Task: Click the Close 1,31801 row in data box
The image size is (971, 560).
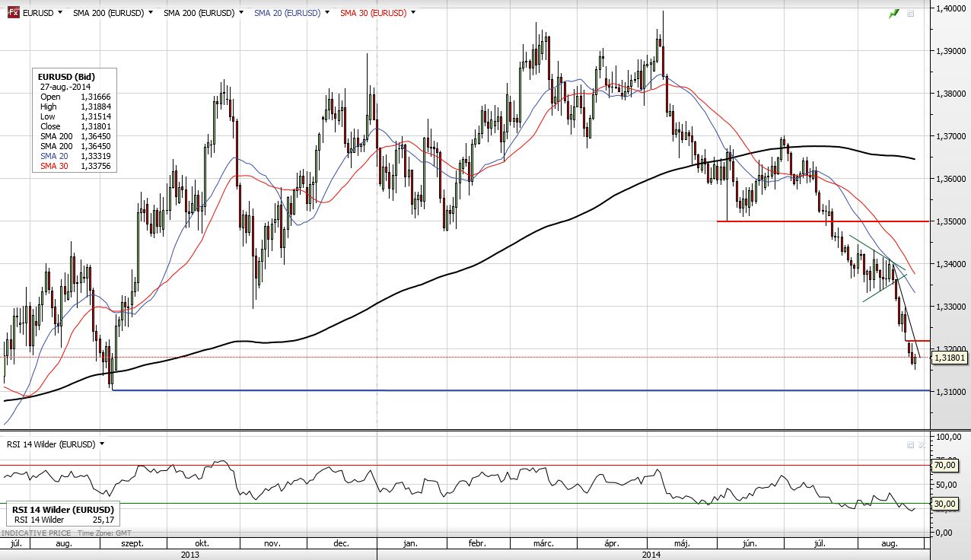Action: tap(75, 126)
